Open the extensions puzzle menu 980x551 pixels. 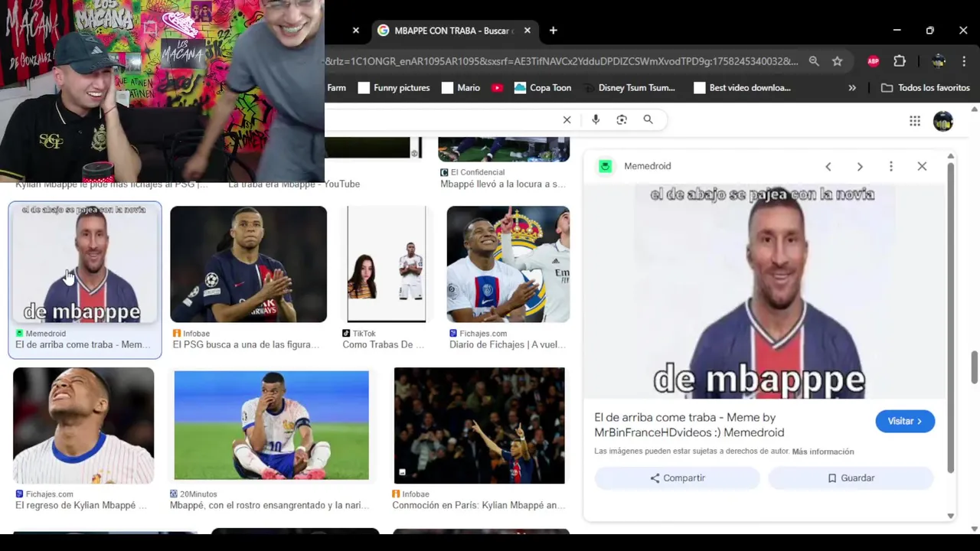900,61
